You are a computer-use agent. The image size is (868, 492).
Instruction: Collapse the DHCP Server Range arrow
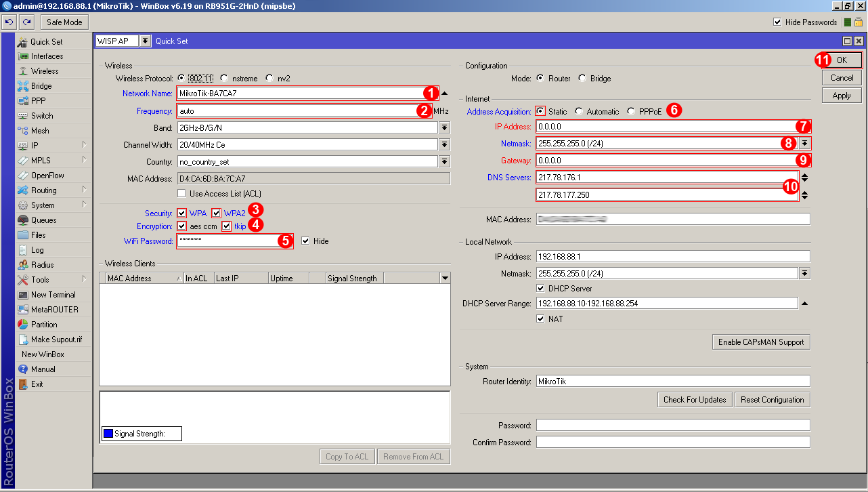tap(804, 304)
